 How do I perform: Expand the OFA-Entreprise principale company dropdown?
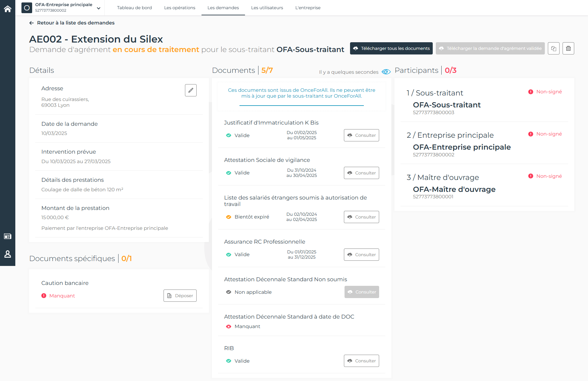tap(99, 8)
